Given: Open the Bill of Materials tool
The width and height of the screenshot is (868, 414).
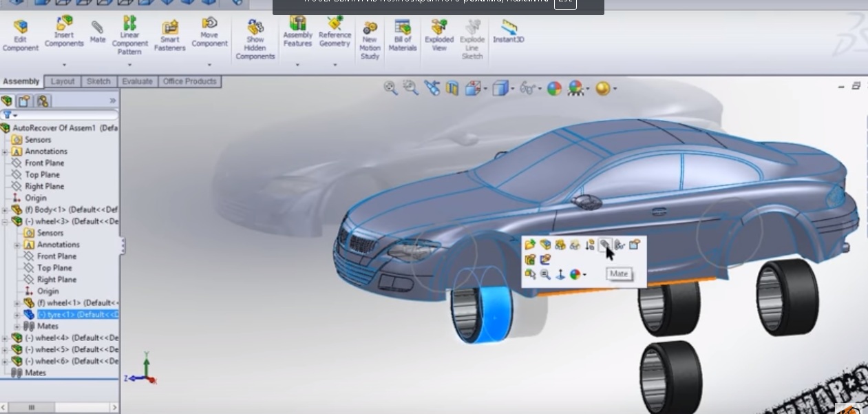Looking at the screenshot, I should 403,36.
